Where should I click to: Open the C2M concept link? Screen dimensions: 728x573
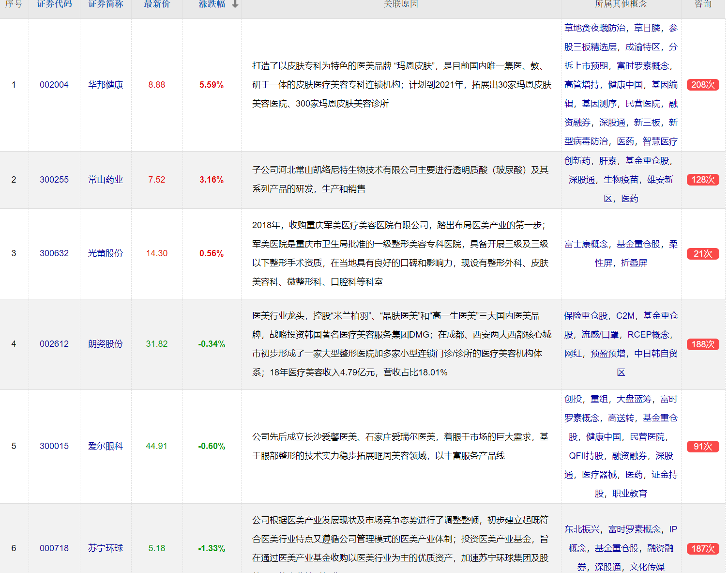(625, 316)
